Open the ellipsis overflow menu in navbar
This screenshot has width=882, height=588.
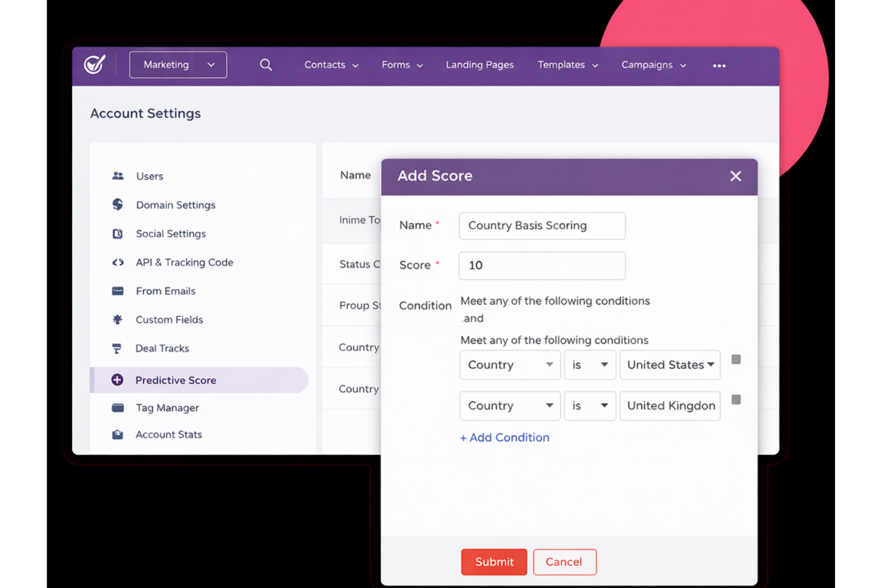(719, 66)
